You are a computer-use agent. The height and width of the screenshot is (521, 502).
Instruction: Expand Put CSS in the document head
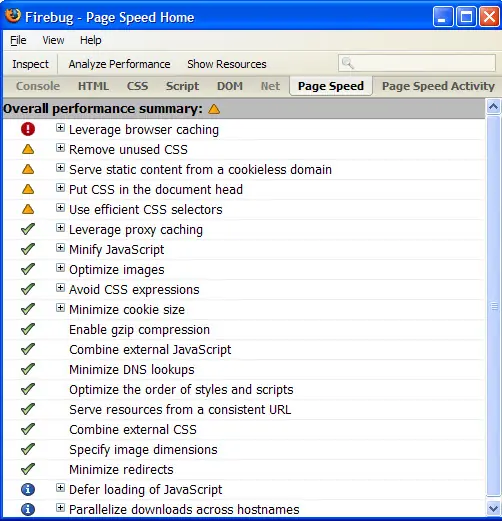point(60,188)
